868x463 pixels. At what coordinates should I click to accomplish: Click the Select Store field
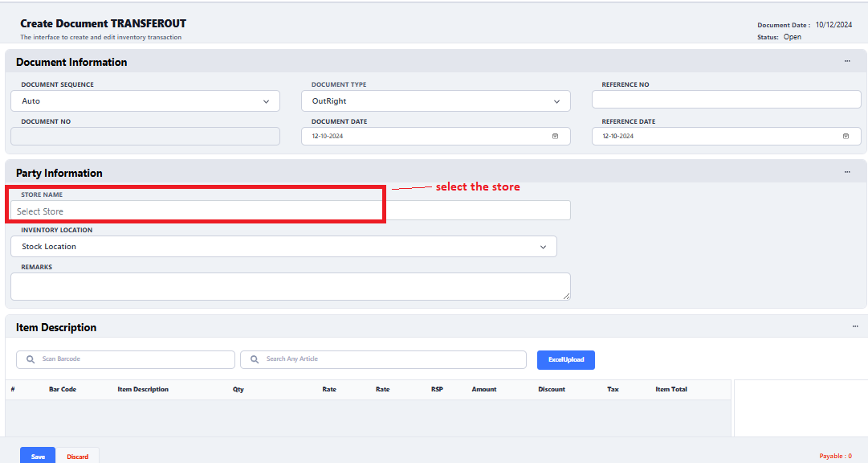(197, 211)
